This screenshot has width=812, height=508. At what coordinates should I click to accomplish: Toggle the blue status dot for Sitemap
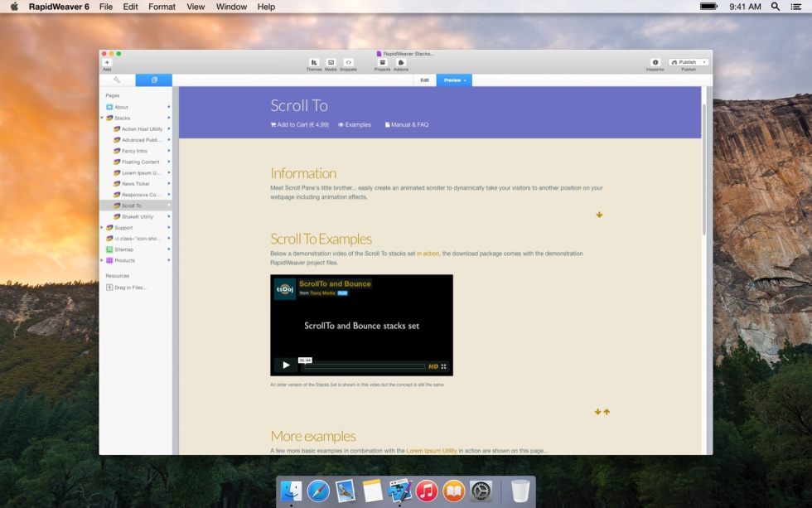pos(169,249)
